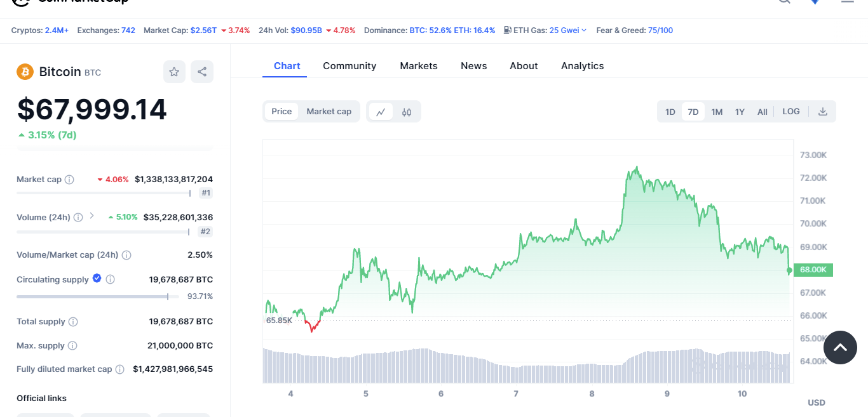Click the 24h Vol $90.95B link
This screenshot has height=417, width=868.
(x=306, y=30)
